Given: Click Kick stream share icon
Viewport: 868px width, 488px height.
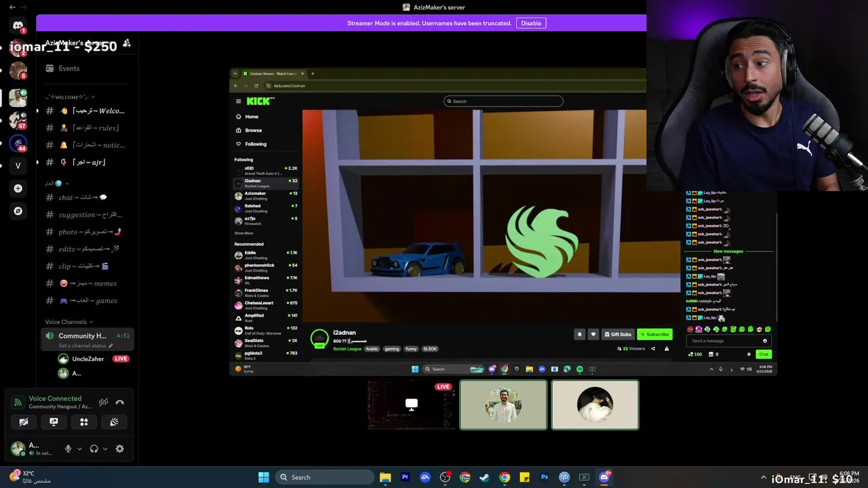Looking at the screenshot, I should pyautogui.click(x=653, y=348).
